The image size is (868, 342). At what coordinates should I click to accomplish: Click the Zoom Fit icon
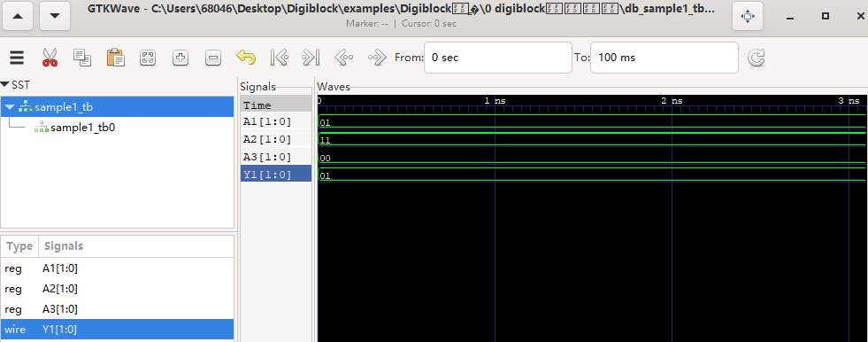pyautogui.click(x=148, y=58)
